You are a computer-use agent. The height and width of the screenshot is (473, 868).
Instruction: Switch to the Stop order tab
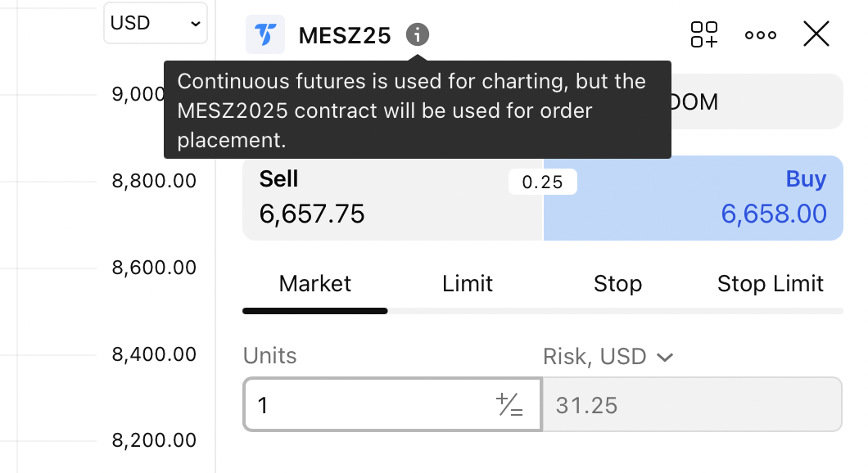(x=617, y=284)
